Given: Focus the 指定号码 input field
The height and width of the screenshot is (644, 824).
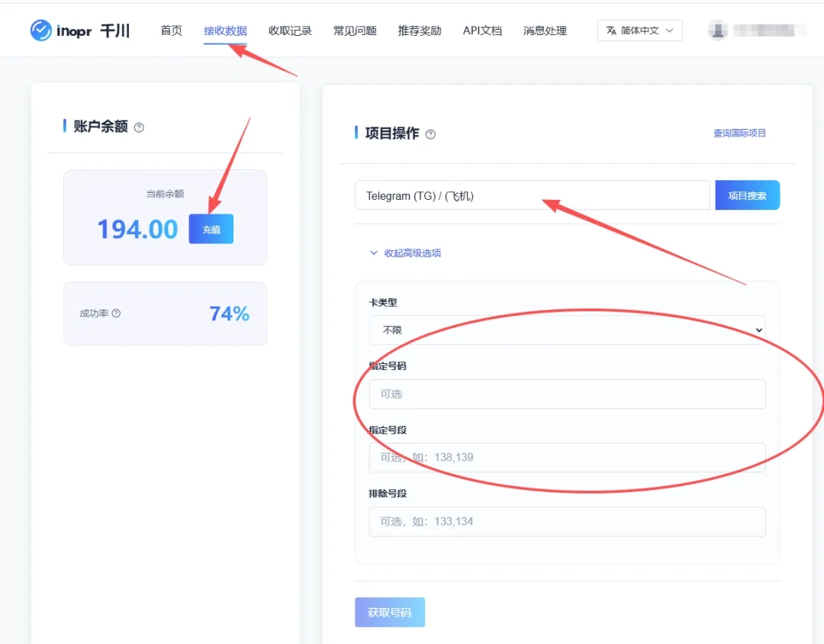Looking at the screenshot, I should pos(567,394).
